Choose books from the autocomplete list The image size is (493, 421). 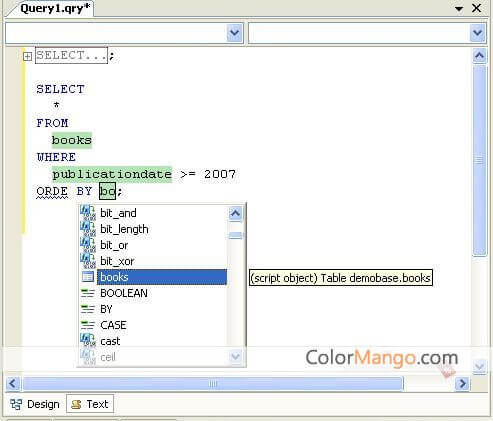tap(162, 277)
